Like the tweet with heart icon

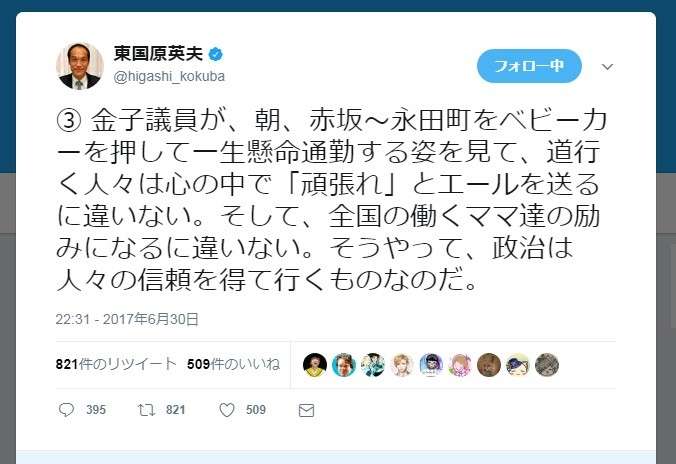click(227, 410)
